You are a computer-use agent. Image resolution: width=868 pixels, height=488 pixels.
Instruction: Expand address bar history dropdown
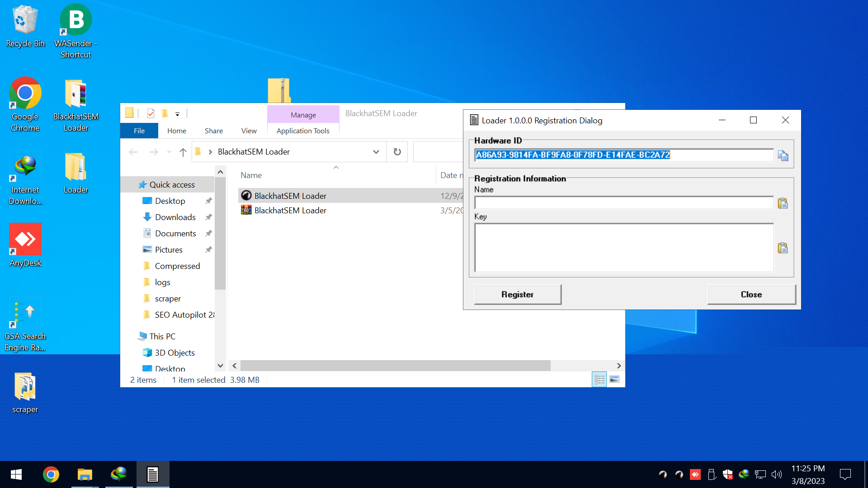pyautogui.click(x=376, y=152)
